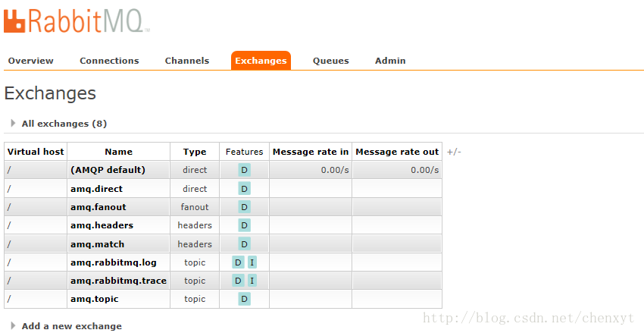Click the D badge in the (AMQP default) row
The width and height of the screenshot is (644, 333).
pyautogui.click(x=245, y=170)
